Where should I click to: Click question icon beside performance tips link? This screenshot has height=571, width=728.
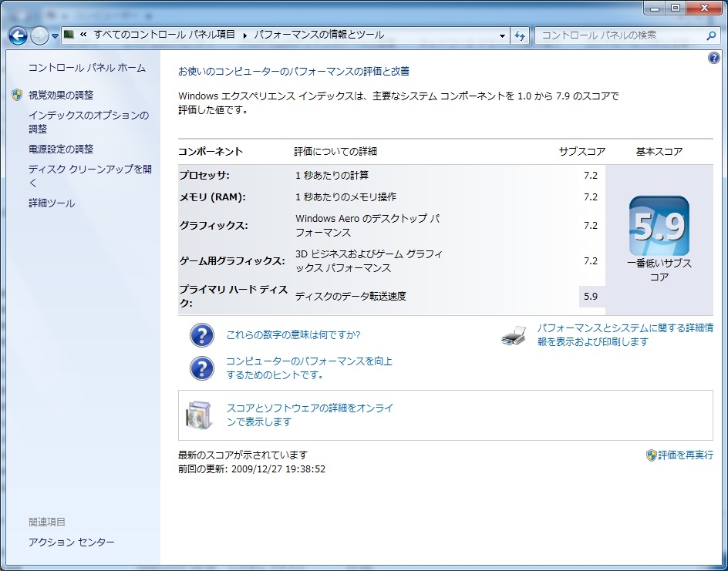pyautogui.click(x=202, y=368)
